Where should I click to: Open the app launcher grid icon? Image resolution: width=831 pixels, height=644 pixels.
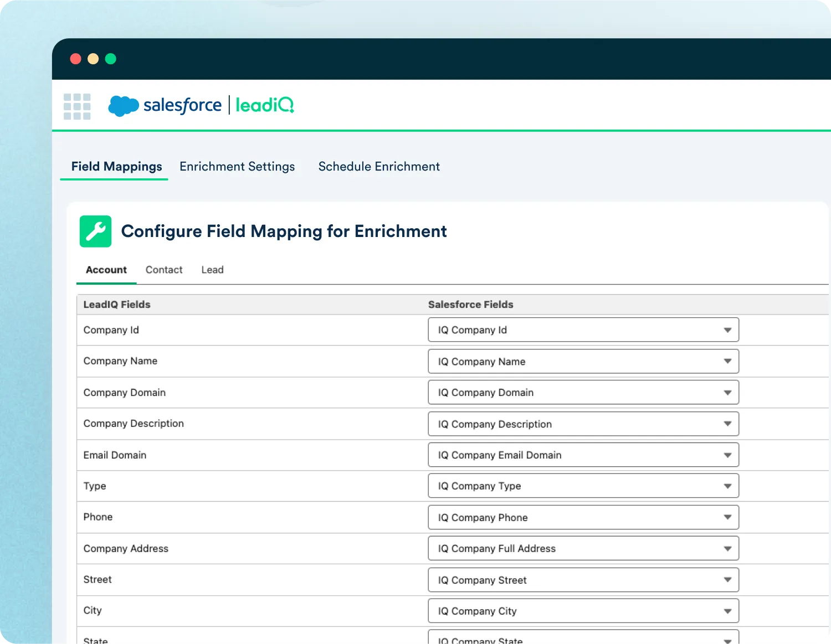click(77, 106)
